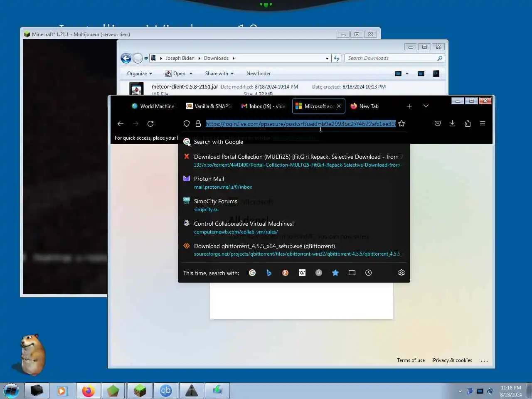Show hidden system tray icons

click(460, 391)
